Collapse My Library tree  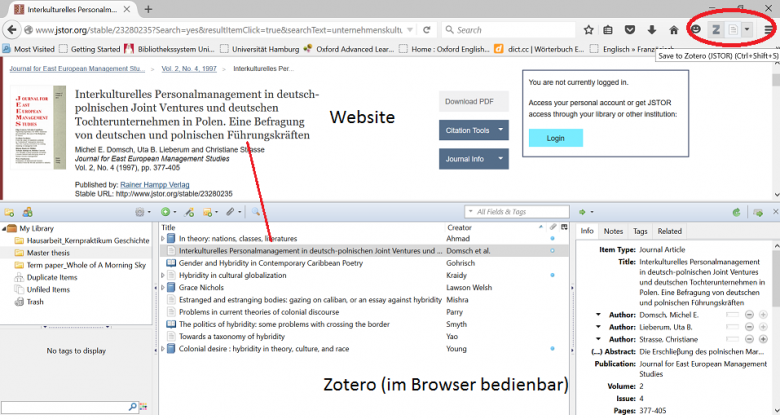[4, 228]
